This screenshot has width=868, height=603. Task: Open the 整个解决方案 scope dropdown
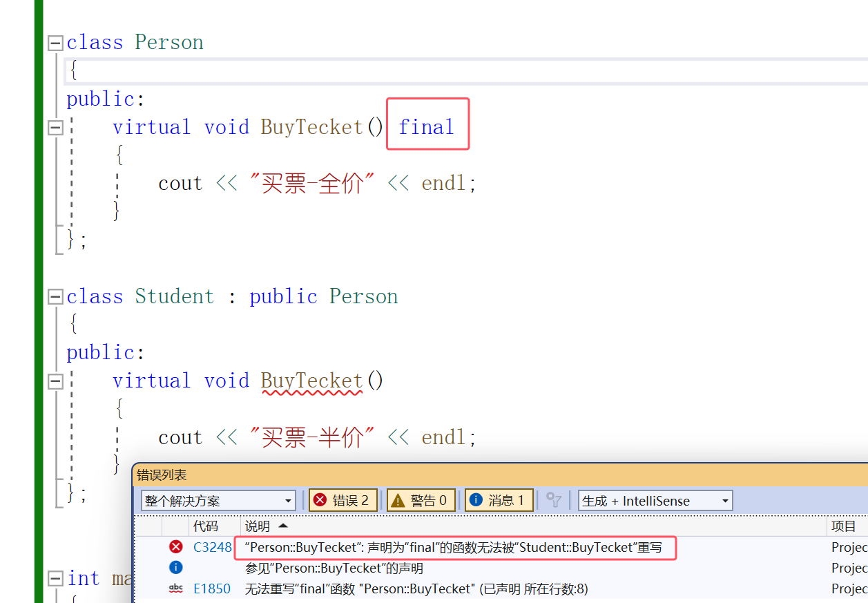[218, 501]
